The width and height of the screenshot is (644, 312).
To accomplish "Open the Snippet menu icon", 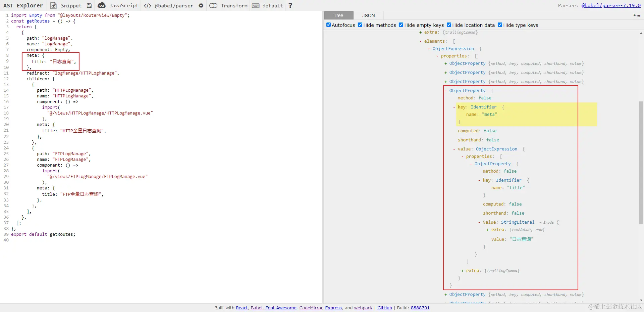I will (53, 5).
